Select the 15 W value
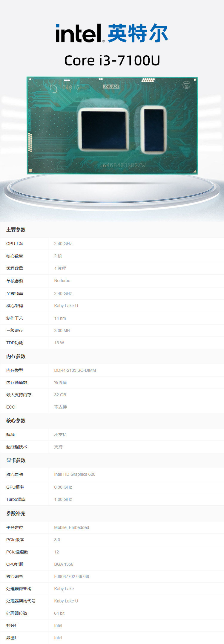 pos(59,343)
